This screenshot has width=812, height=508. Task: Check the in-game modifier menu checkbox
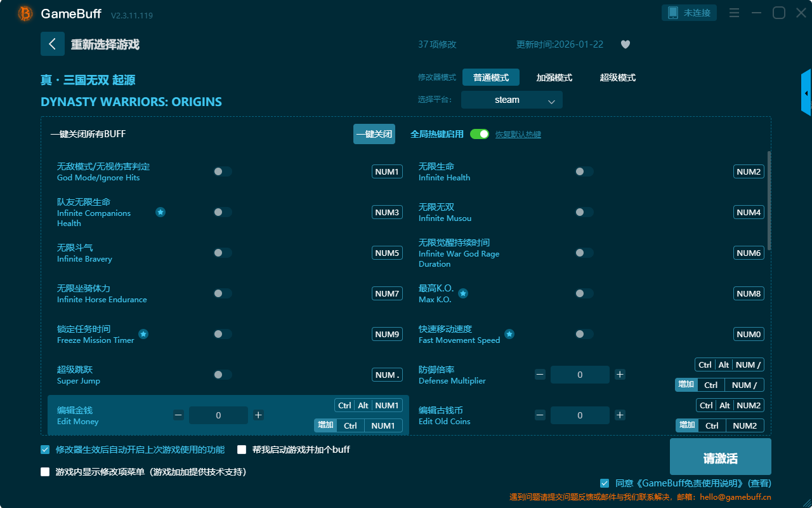[45, 472]
